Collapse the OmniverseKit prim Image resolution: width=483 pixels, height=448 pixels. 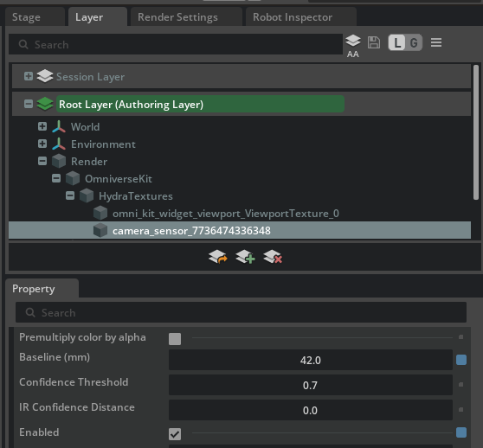56,178
